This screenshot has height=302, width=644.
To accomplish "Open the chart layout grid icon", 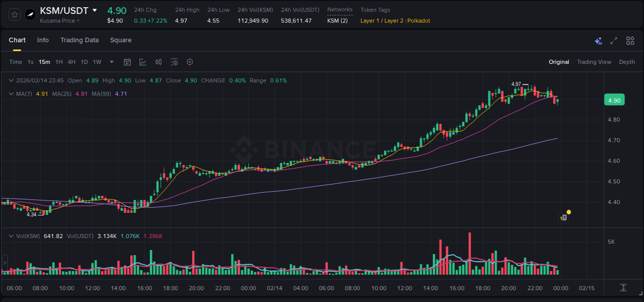I will pyautogui.click(x=630, y=40).
